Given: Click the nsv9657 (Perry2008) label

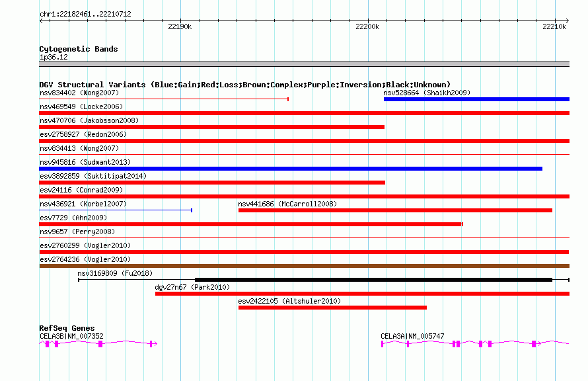Looking at the screenshot, I should point(77,232).
